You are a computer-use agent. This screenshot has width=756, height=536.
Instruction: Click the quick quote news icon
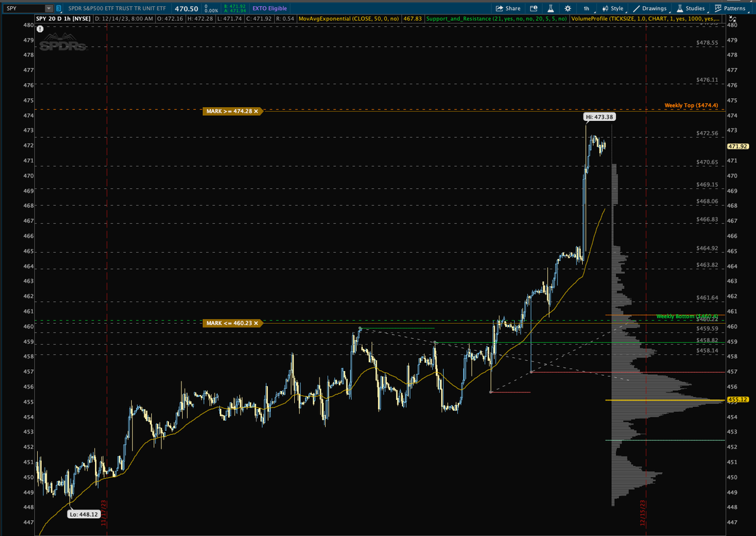[x=533, y=8]
